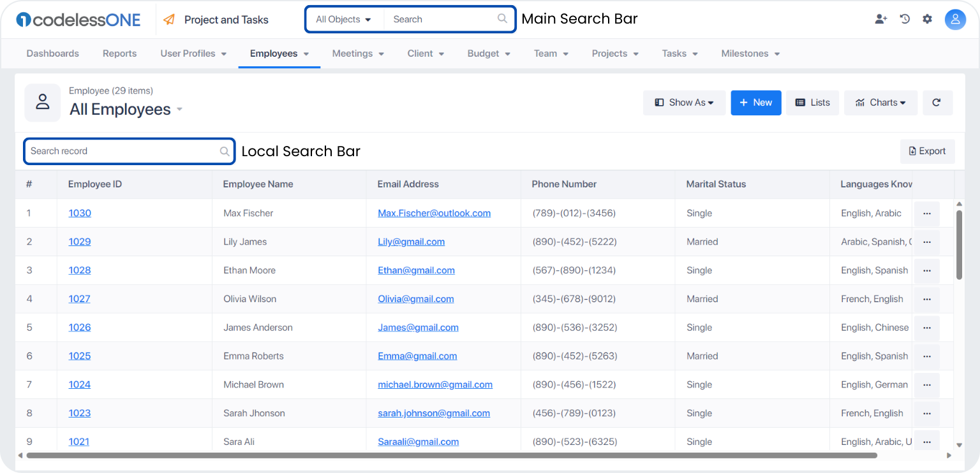Expand the Charts dropdown
The height and width of the screenshot is (473, 980).
[x=880, y=103]
